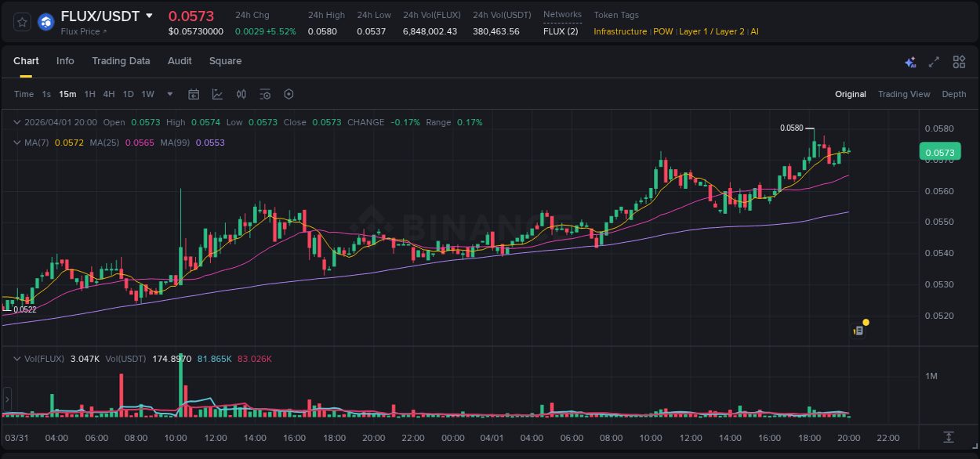Select the 1H timeframe

pos(89,94)
